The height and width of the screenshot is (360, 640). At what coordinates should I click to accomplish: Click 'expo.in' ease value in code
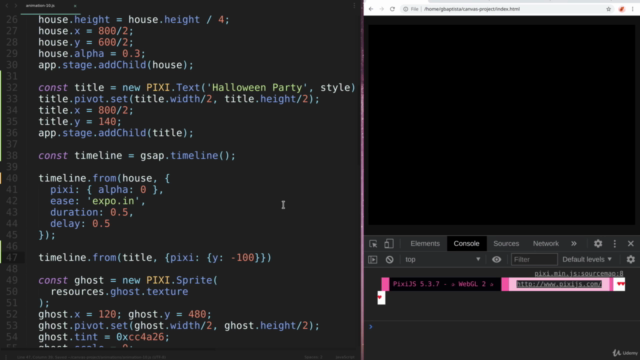pyautogui.click(x=113, y=201)
